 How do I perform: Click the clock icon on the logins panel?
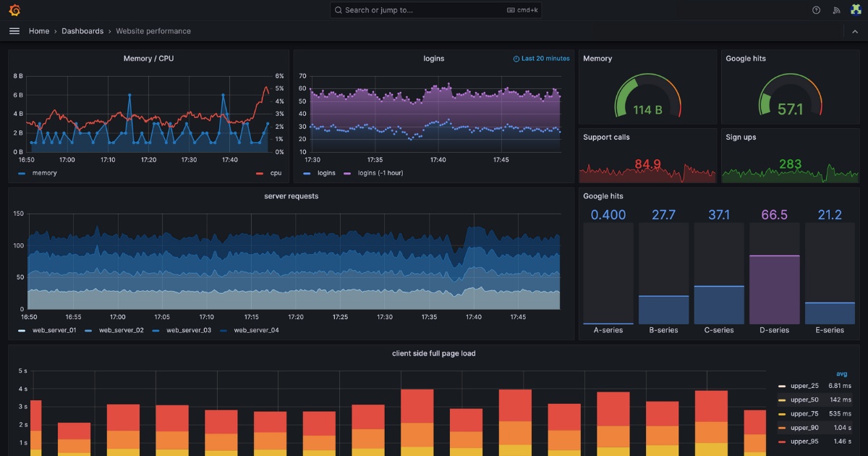(x=515, y=59)
